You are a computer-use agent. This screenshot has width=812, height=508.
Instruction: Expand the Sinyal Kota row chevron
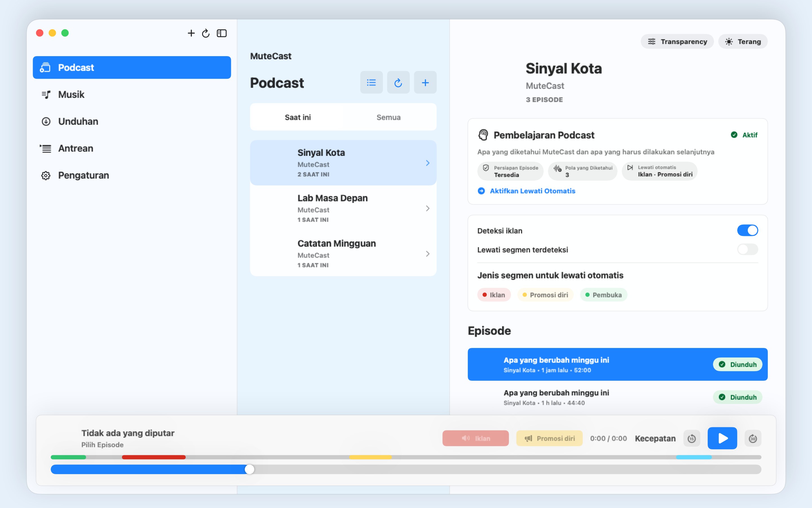pyautogui.click(x=427, y=163)
